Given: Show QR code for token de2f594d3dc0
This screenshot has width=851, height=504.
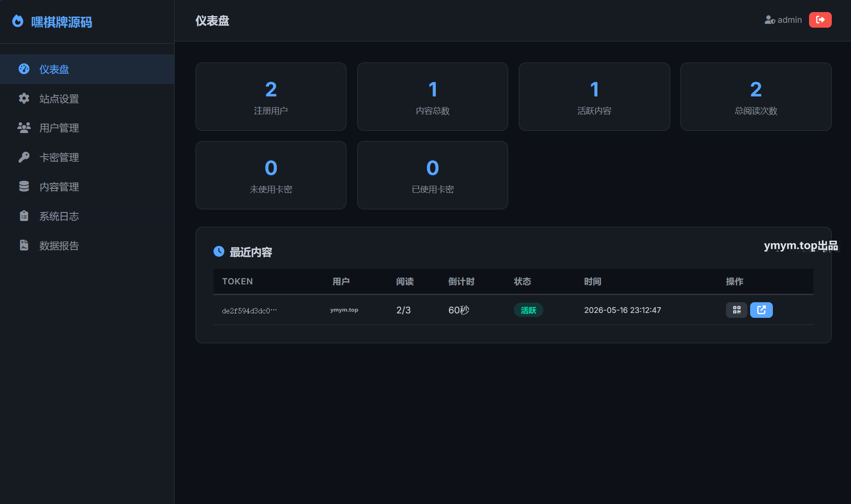Looking at the screenshot, I should click(737, 310).
